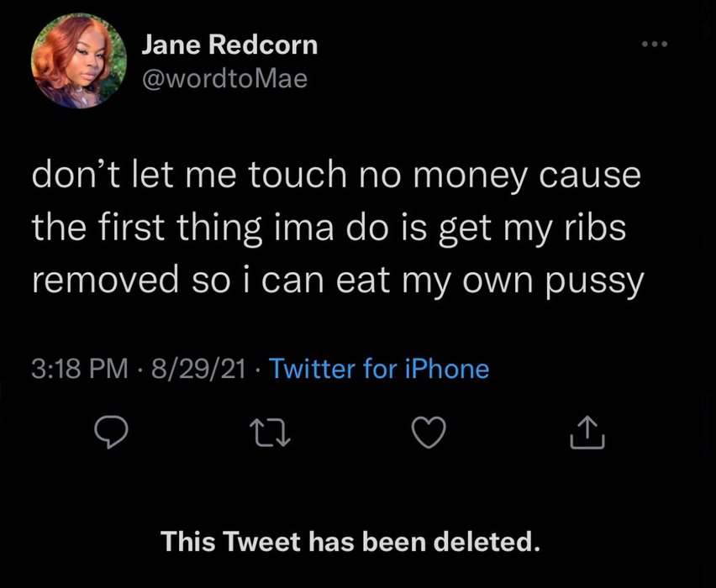This screenshot has width=716, height=588.
Task: Open the share icon for this tweet
Action: click(x=587, y=432)
